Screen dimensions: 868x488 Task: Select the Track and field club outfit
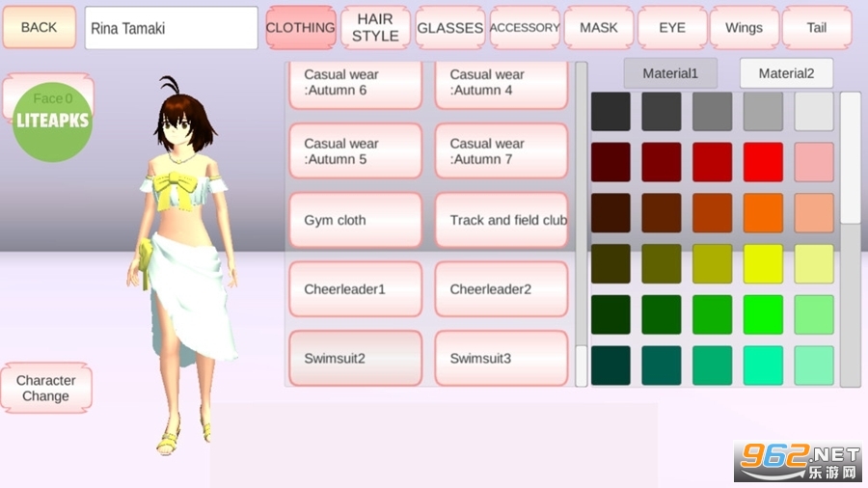pyautogui.click(x=502, y=220)
